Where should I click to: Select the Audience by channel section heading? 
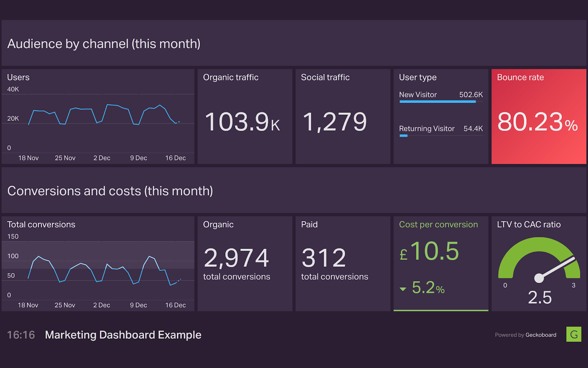coord(104,44)
